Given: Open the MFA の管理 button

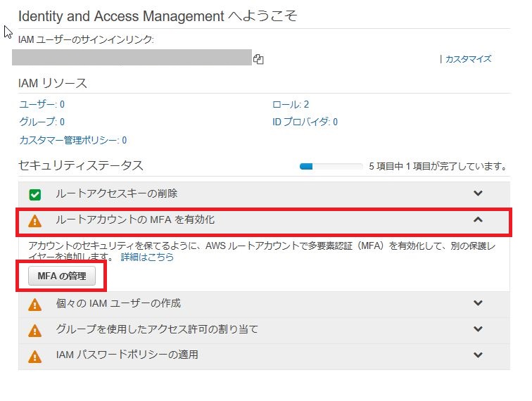Looking at the screenshot, I should point(62,276).
